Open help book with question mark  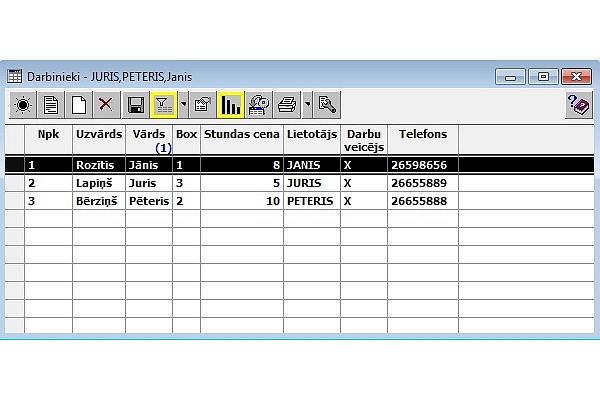(x=578, y=104)
